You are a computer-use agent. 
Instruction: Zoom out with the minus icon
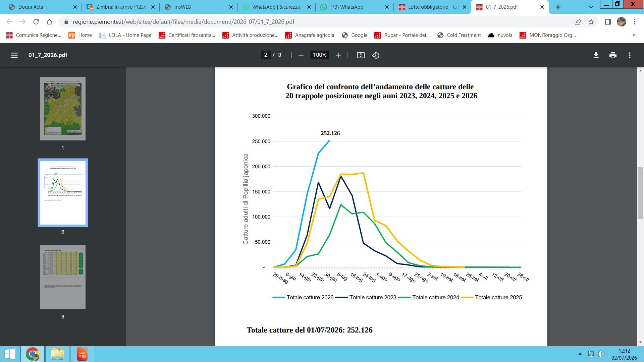point(301,55)
